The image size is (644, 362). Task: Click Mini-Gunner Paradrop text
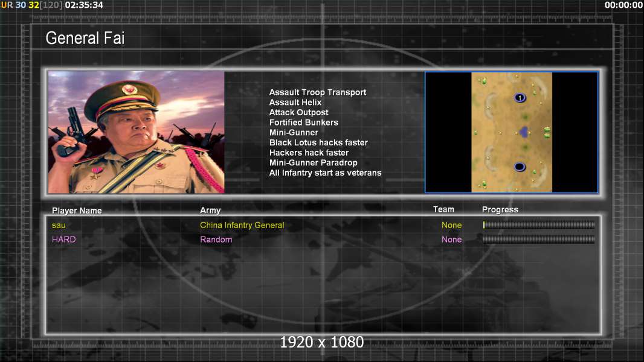pyautogui.click(x=313, y=163)
